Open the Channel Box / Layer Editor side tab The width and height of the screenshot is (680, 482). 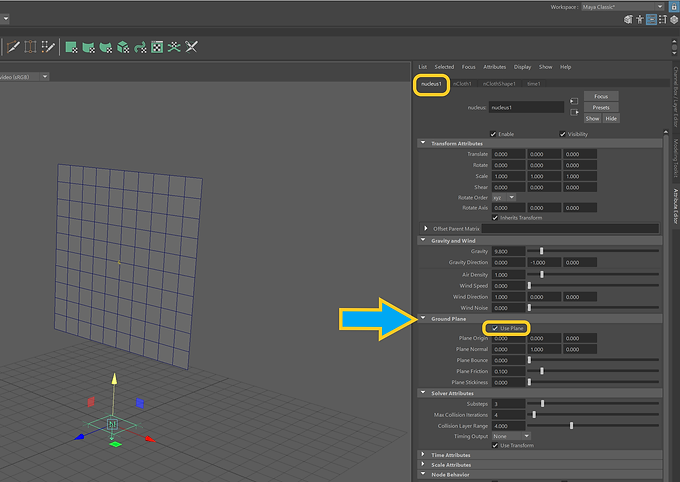pyautogui.click(x=676, y=96)
